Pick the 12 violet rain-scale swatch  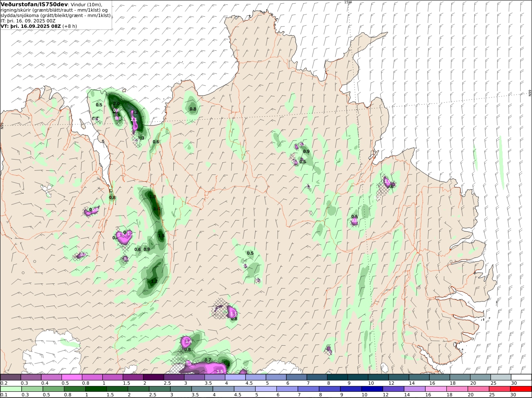click(x=394, y=389)
